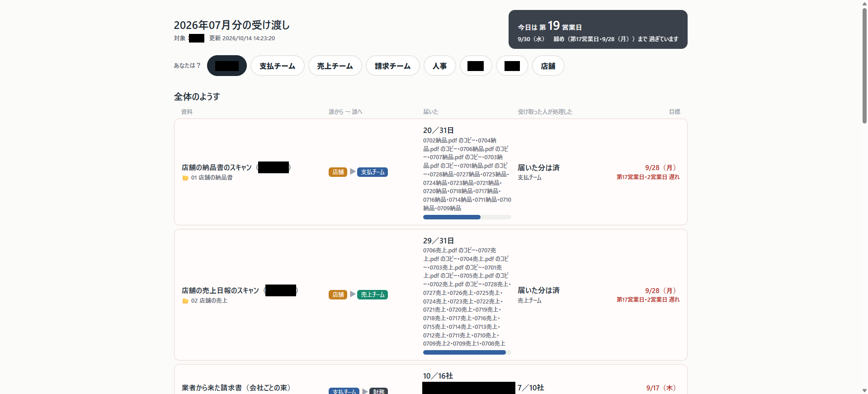This screenshot has height=394, width=868.
Task: Click folder icon beside 01 店舗の納品書
Action: coord(185,178)
